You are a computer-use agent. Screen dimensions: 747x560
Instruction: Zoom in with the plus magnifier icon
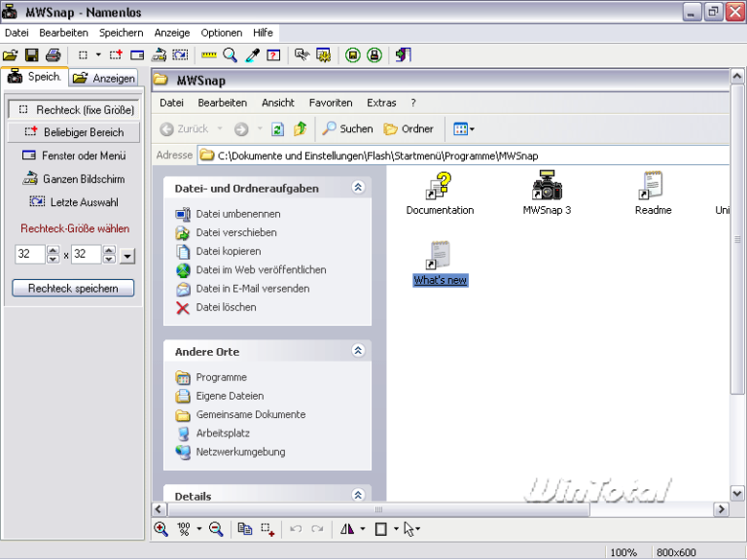coord(161,529)
